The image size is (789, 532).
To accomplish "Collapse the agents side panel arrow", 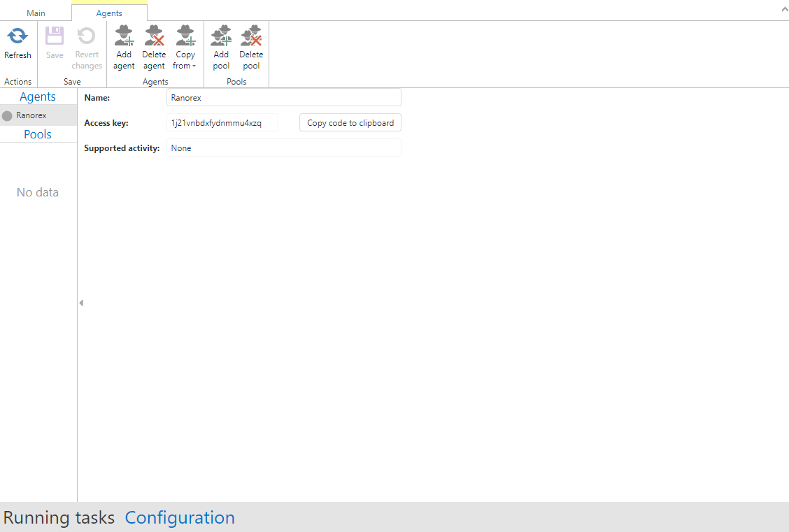I will point(81,303).
